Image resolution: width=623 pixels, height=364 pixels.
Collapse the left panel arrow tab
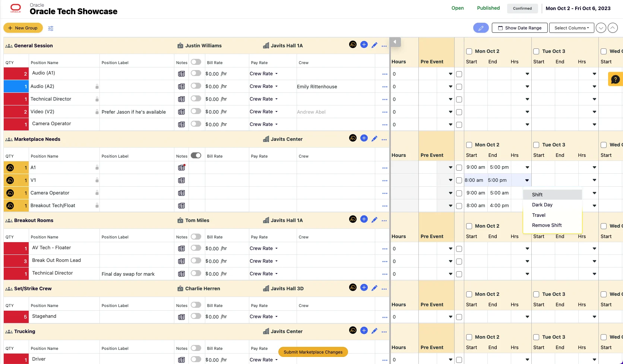[x=395, y=42]
